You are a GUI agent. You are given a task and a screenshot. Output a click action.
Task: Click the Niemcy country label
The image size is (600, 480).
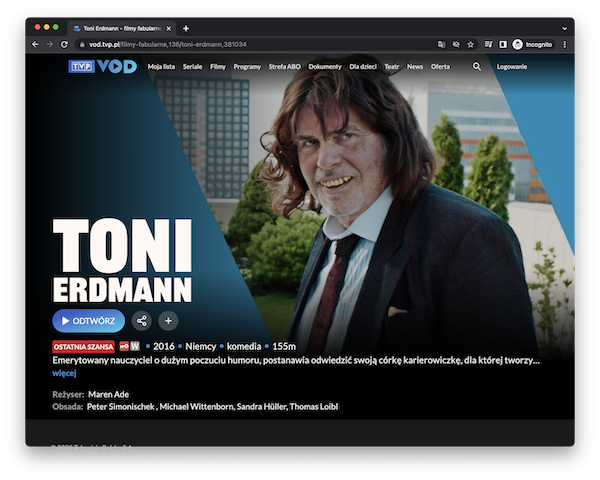201,346
